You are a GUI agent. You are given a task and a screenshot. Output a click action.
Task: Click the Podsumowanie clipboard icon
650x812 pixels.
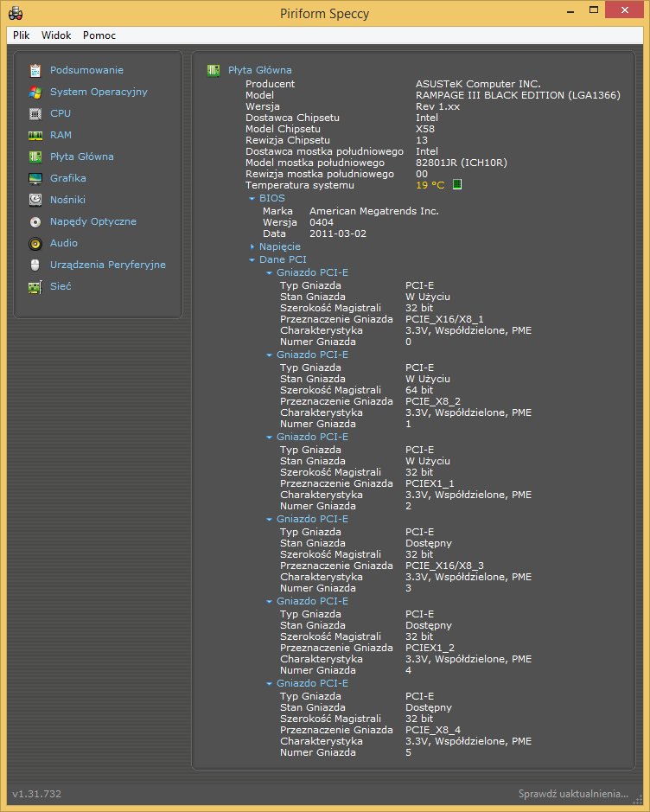pyautogui.click(x=35, y=70)
